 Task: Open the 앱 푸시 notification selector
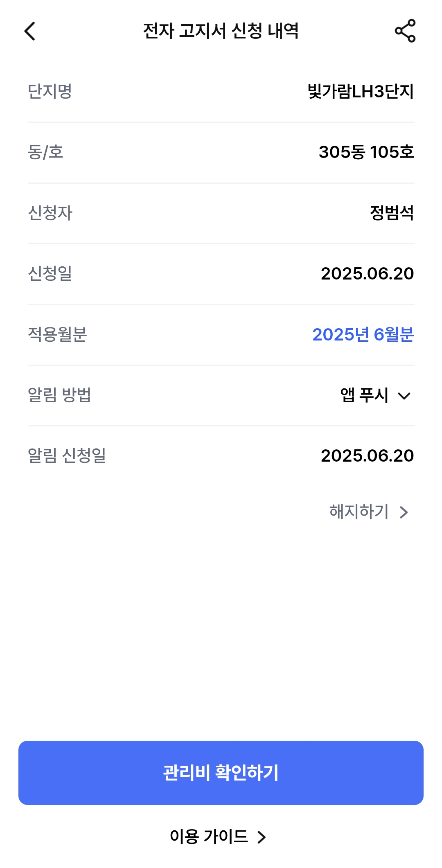coord(364,395)
